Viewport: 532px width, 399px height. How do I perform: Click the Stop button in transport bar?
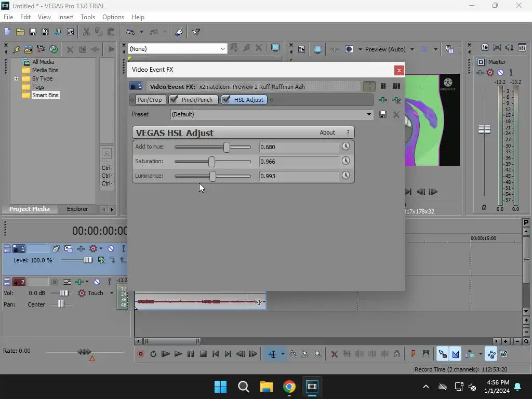coord(203,354)
